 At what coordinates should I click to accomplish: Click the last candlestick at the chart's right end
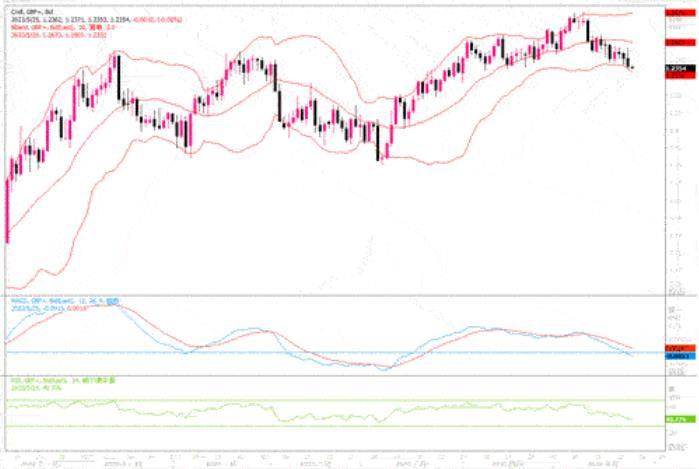coord(633,68)
